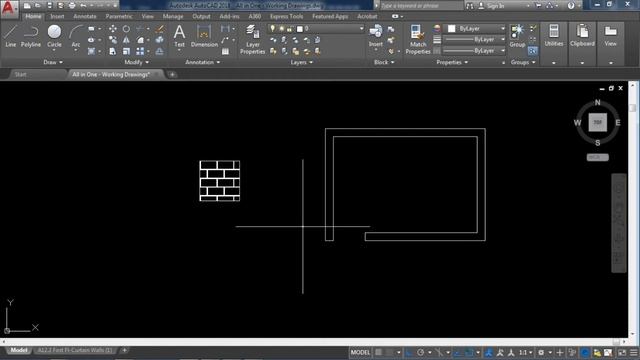Image resolution: width=640 pixels, height=360 pixels.
Task: Open the layer name dropdown list
Action: 361,29
